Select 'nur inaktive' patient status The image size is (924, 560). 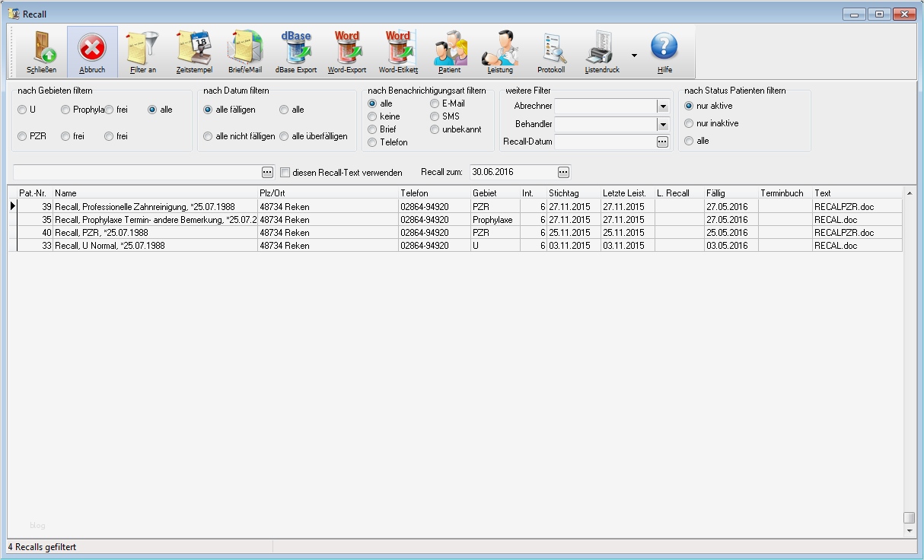tap(689, 123)
